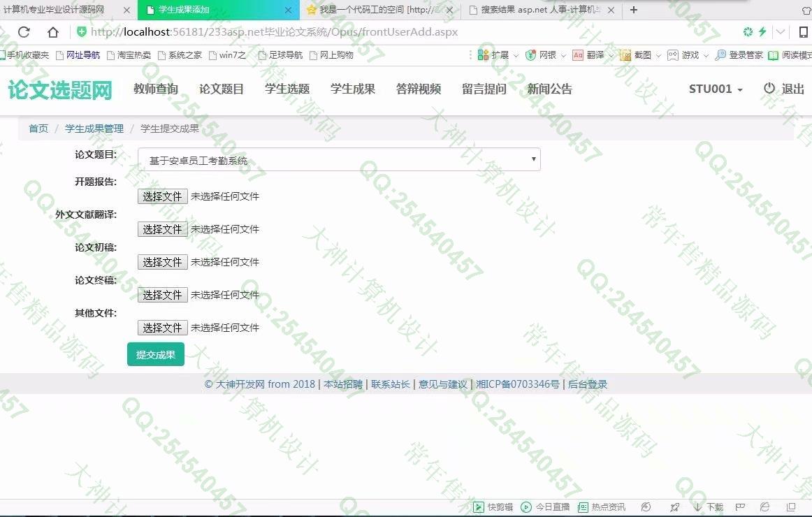
Task: Go to 答辩视频 in the navigation bar
Action: 419,89
